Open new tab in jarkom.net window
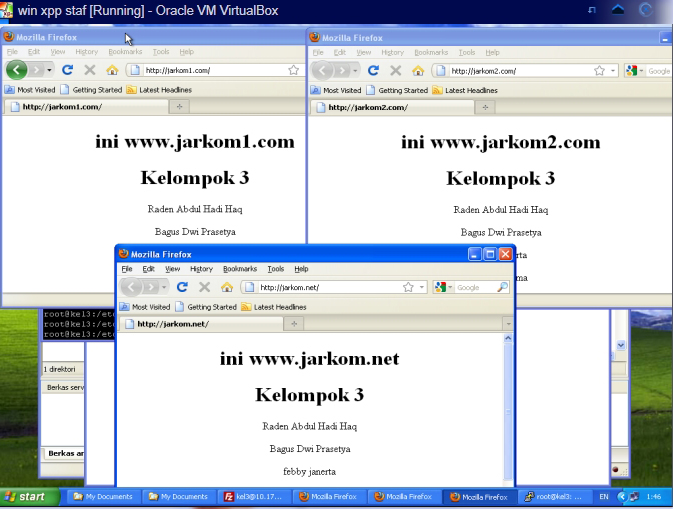Screen dimensions: 673x509 294,324
